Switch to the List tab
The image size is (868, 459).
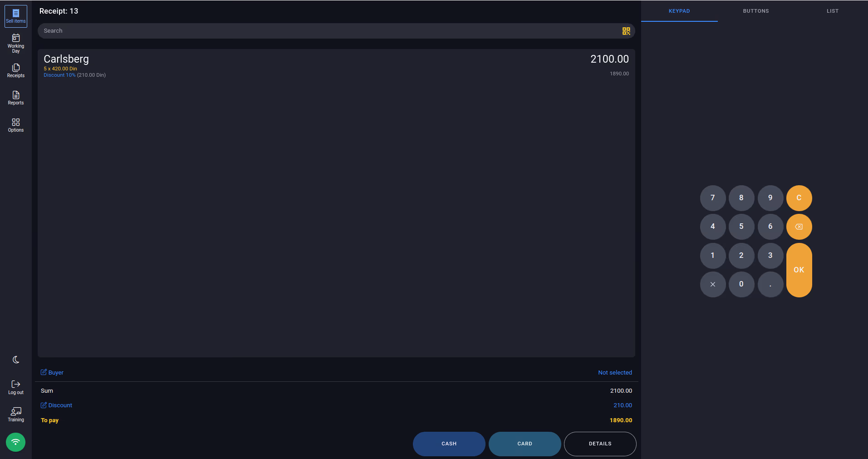833,11
